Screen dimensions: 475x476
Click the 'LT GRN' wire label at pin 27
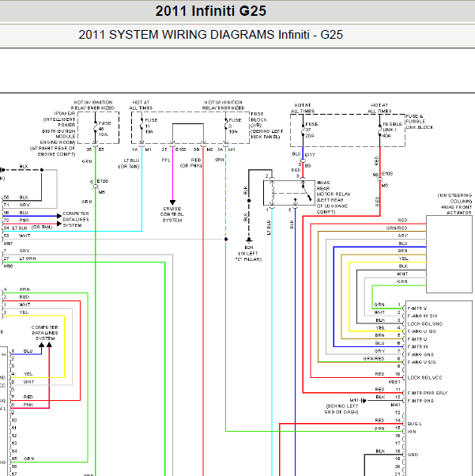pos(28,259)
